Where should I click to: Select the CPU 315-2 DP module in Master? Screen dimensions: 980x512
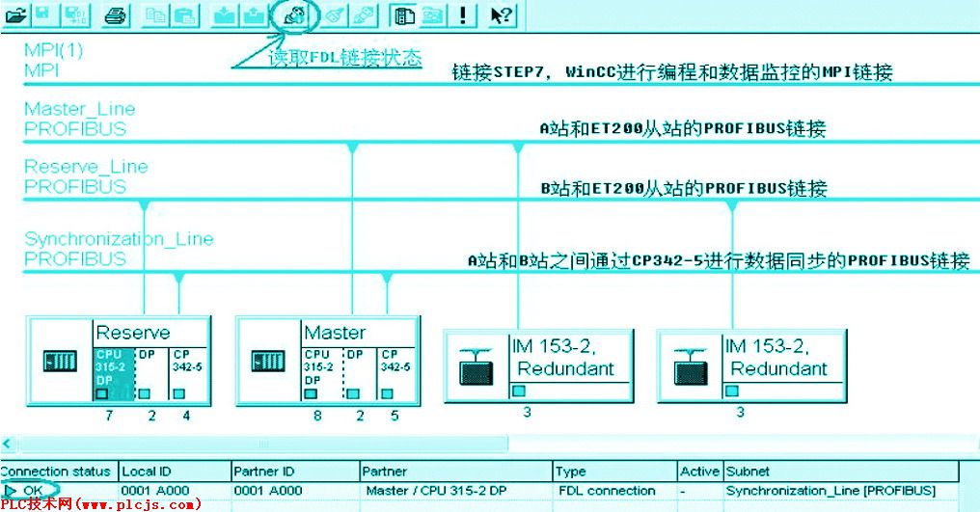322,374
